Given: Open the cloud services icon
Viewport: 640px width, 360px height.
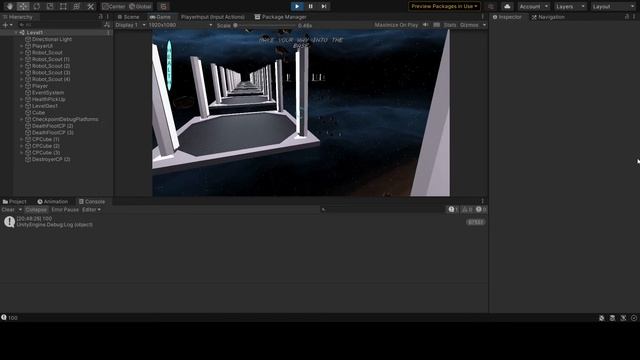Looking at the screenshot, I should tap(507, 7).
